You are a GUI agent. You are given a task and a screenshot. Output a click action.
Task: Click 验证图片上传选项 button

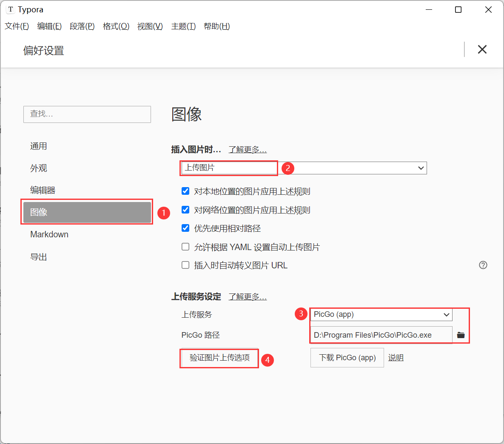tap(219, 358)
